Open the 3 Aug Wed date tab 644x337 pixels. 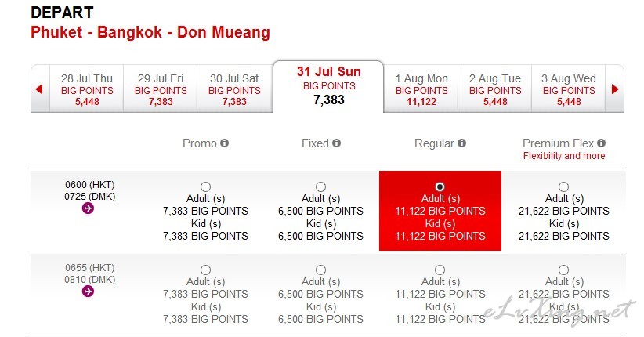[x=569, y=89]
